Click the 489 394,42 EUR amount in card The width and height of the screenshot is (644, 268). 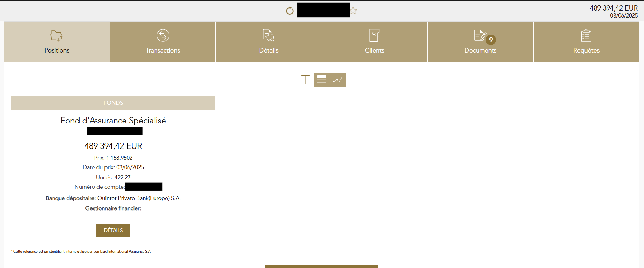113,146
